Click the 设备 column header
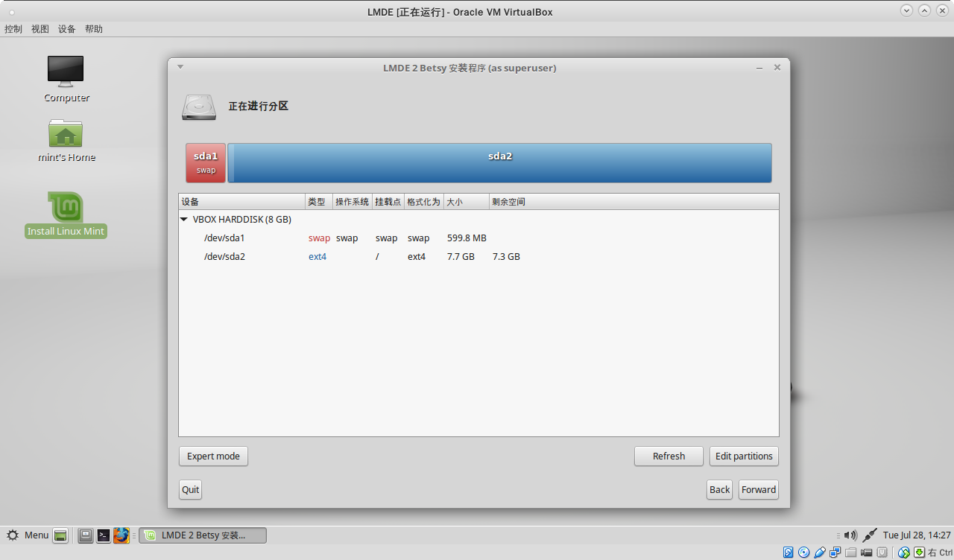 (x=242, y=202)
